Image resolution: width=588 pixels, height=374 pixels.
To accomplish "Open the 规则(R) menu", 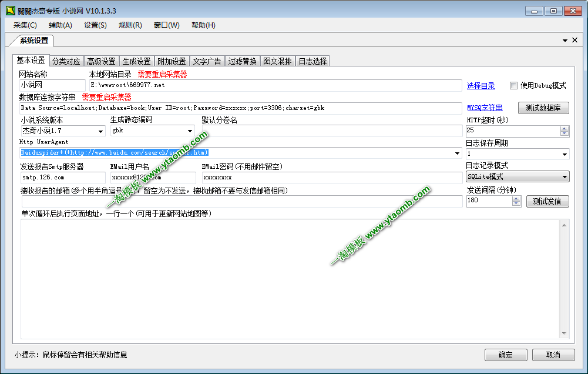I will [x=130, y=25].
